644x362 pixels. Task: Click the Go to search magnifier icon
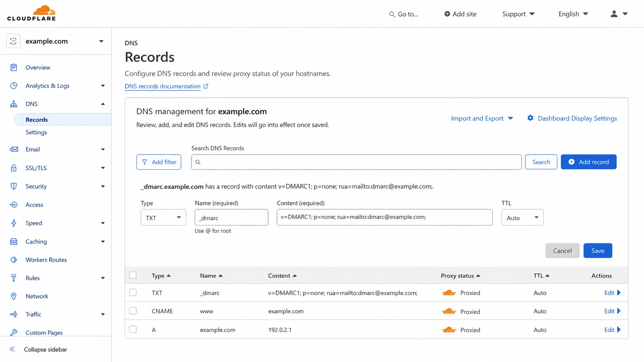[x=392, y=14]
